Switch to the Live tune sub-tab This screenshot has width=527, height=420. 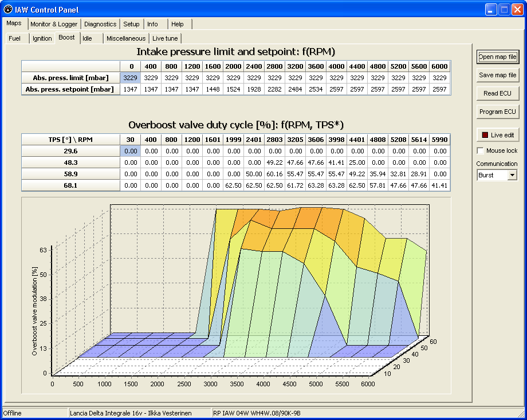165,38
